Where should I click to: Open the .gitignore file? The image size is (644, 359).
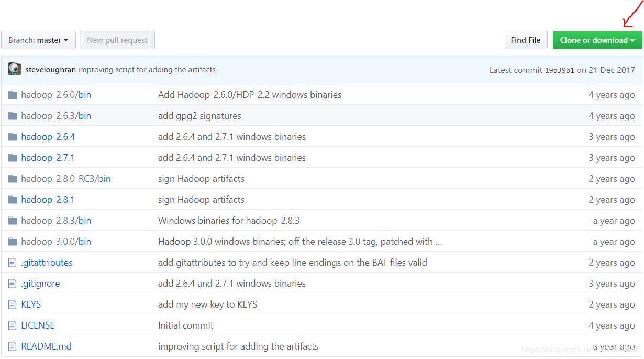pyautogui.click(x=40, y=284)
